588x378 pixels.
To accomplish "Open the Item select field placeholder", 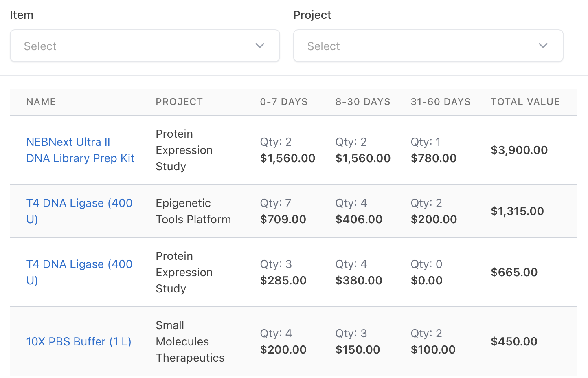I will pyautogui.click(x=40, y=46).
